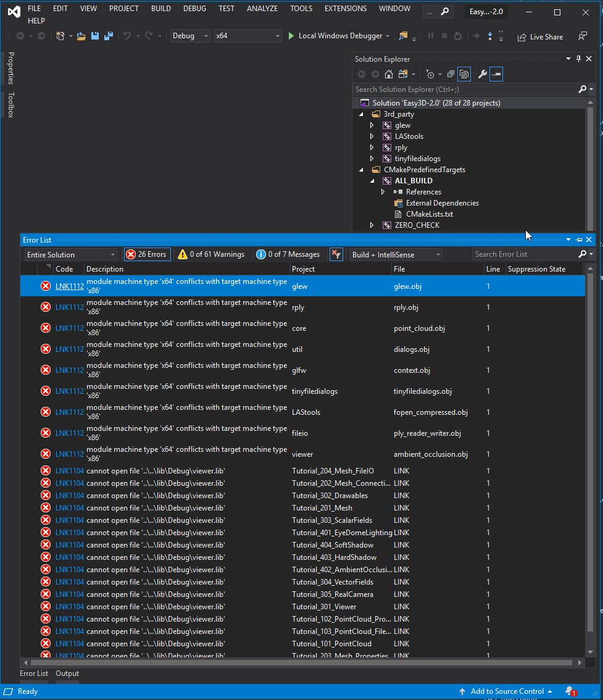Expand the ZERO_CHECK project node
Viewport: 603px width, 700px height.
pos(372,225)
